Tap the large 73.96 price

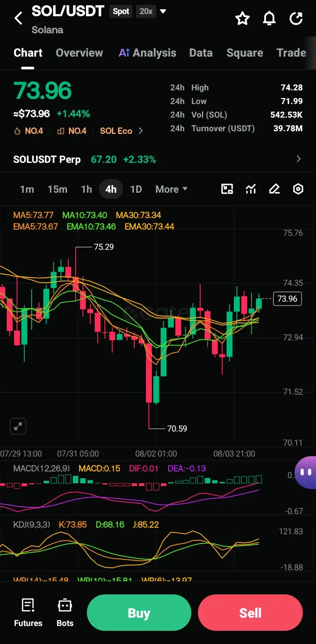click(43, 90)
